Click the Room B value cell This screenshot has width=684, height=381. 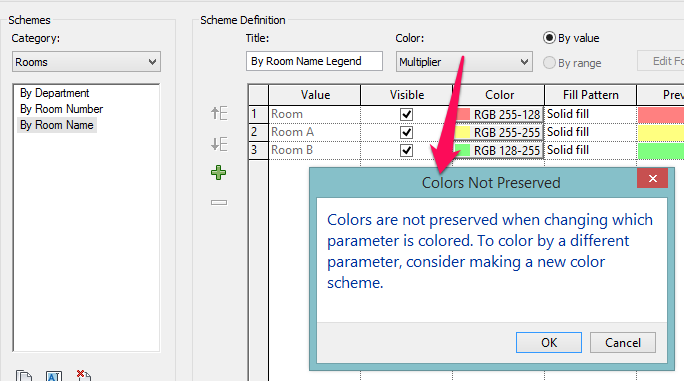(x=315, y=150)
